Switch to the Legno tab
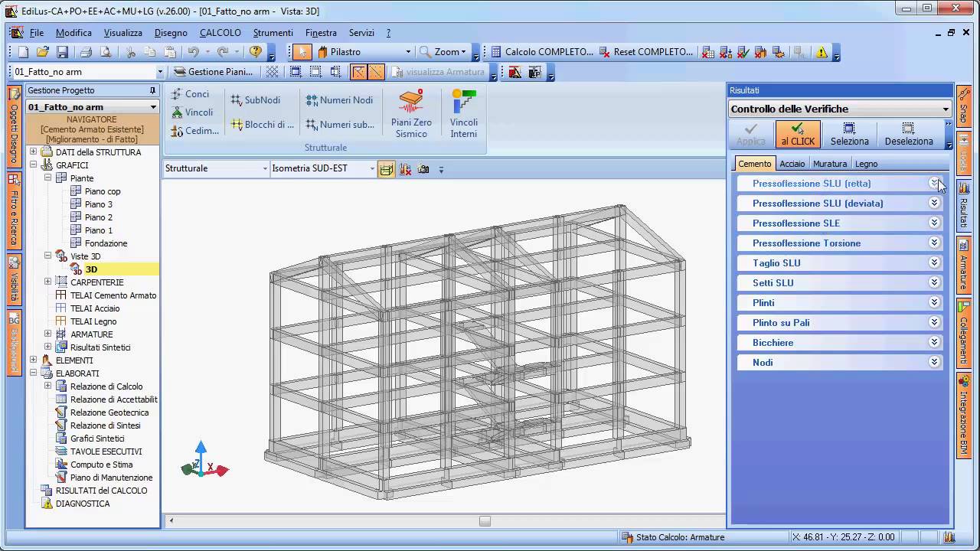The height and width of the screenshot is (551, 980). click(x=866, y=164)
